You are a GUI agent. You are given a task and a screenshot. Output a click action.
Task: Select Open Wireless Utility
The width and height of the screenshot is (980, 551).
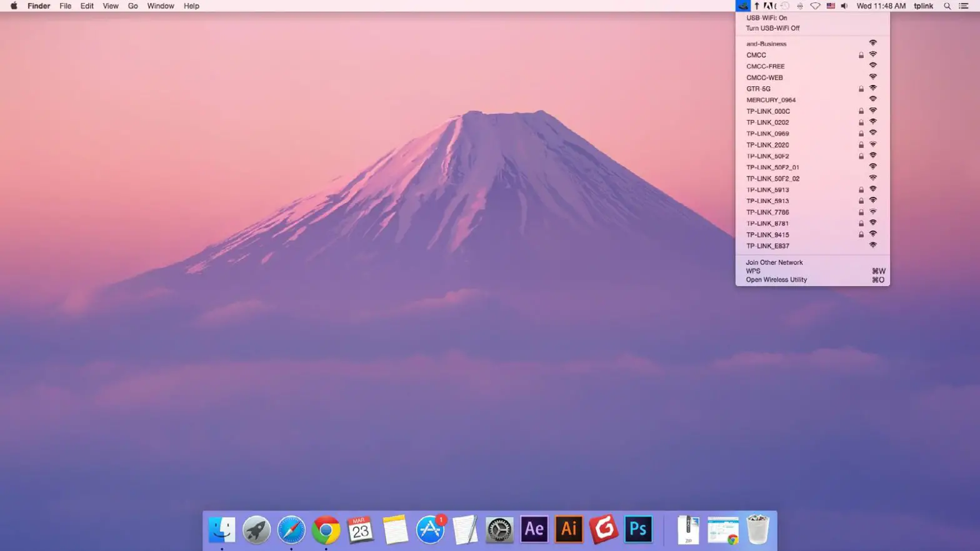point(776,280)
